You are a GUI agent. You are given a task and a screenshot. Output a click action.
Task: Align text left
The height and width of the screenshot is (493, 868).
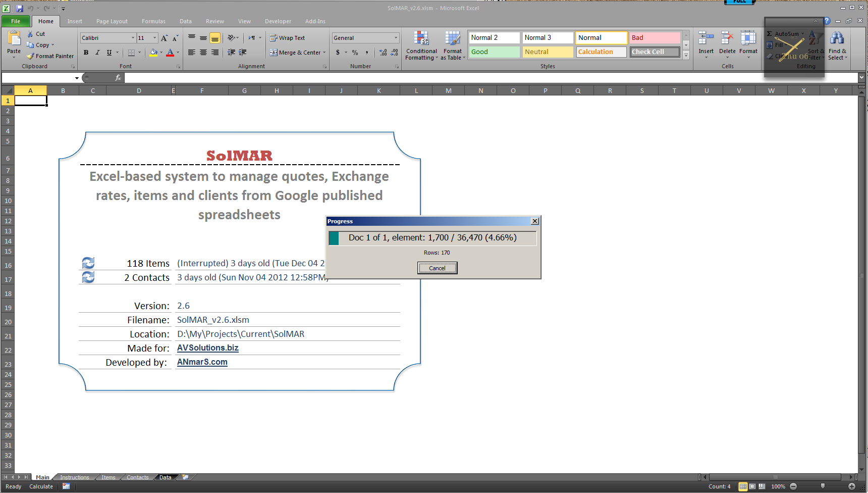click(192, 53)
